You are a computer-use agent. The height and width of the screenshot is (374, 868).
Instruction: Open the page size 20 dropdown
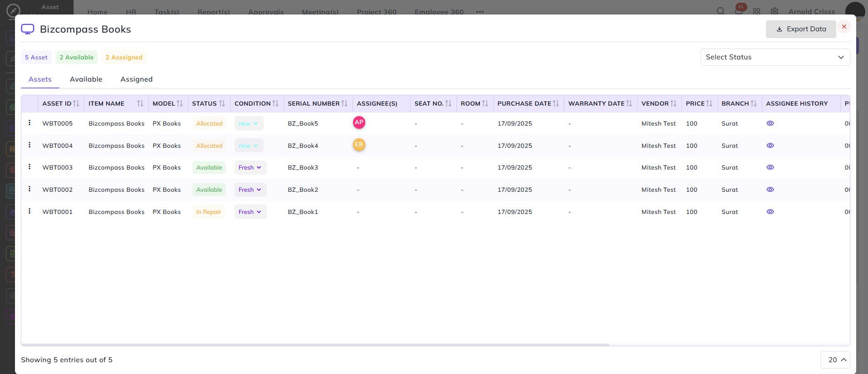pos(835,360)
